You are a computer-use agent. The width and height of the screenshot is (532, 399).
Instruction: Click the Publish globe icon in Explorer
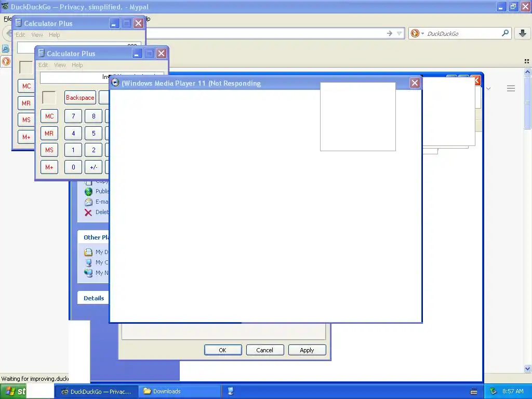point(88,191)
